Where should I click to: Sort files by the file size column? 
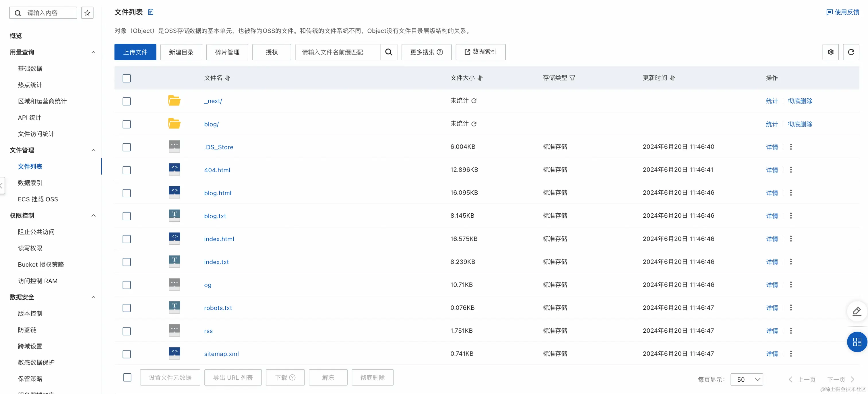(x=480, y=78)
